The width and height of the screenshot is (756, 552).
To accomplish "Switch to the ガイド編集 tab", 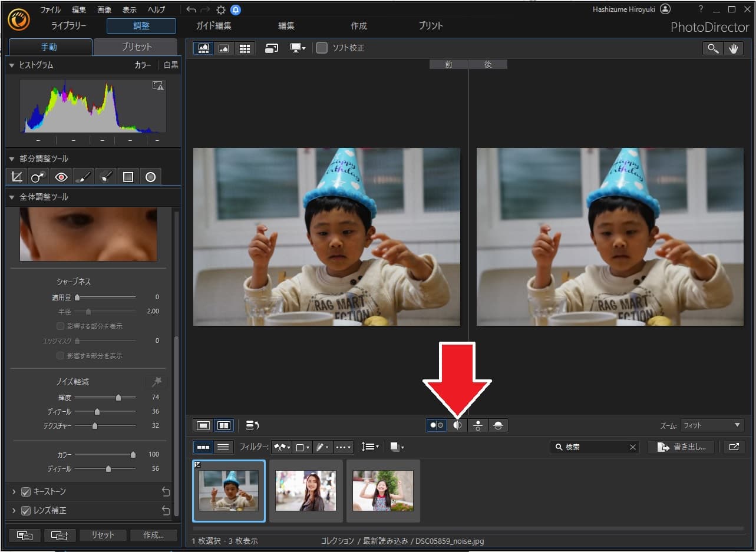I will pos(214,26).
